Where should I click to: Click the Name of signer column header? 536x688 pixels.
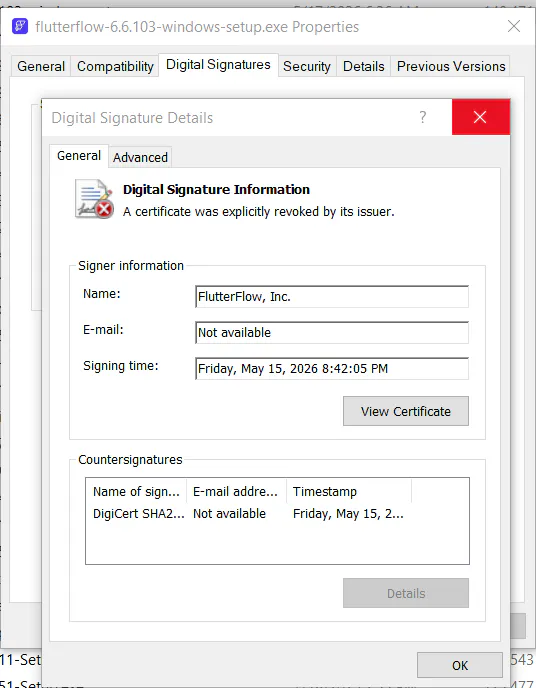tap(136, 491)
